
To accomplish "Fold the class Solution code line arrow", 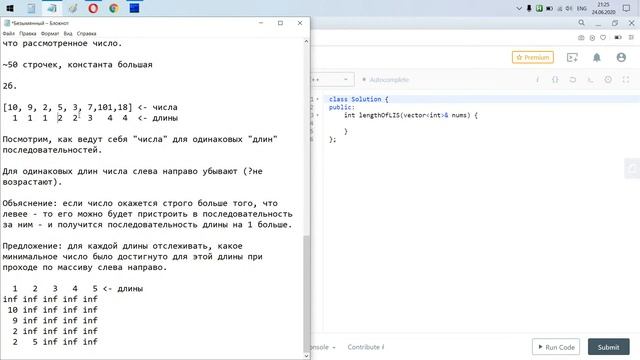I will [318, 99].
